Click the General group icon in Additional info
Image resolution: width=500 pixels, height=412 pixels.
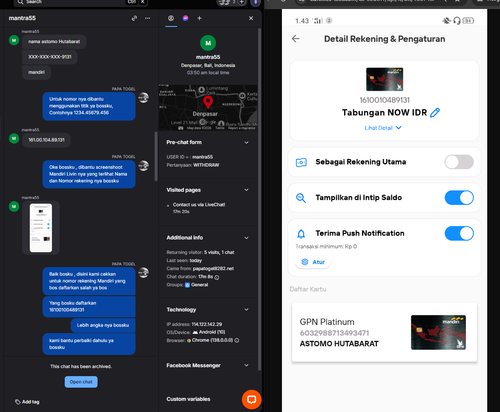pyautogui.click(x=187, y=285)
